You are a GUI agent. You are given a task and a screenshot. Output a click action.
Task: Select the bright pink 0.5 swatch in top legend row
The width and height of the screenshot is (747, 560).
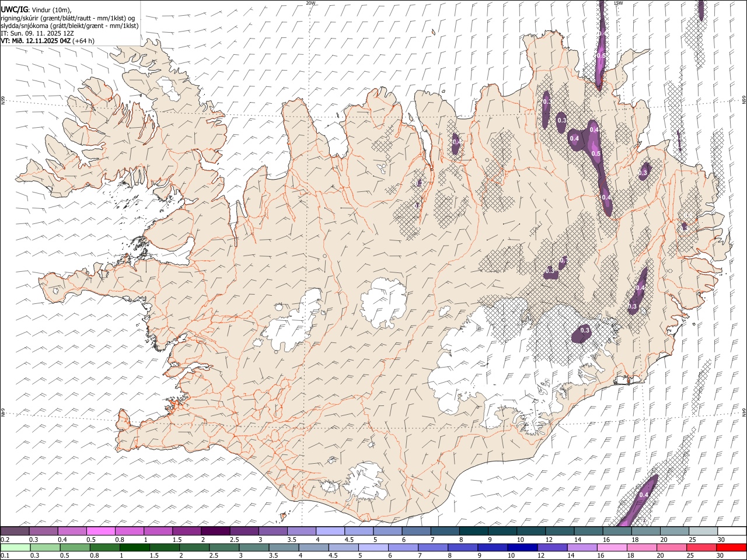point(101,531)
